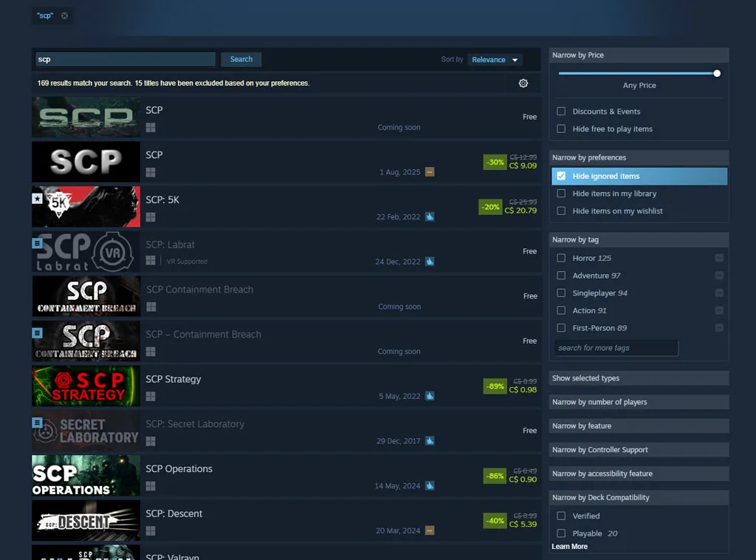756x560 pixels.
Task: Click positive review thumb icon for SCP: 5K
Action: (430, 216)
